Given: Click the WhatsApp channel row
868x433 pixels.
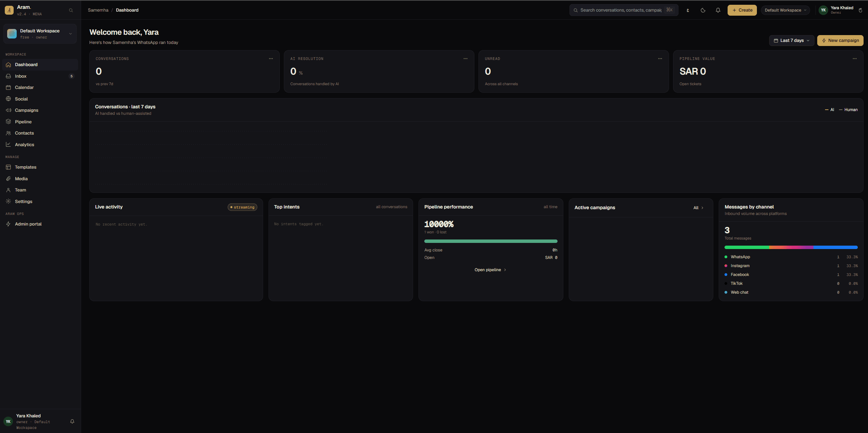Looking at the screenshot, I should pyautogui.click(x=791, y=257).
